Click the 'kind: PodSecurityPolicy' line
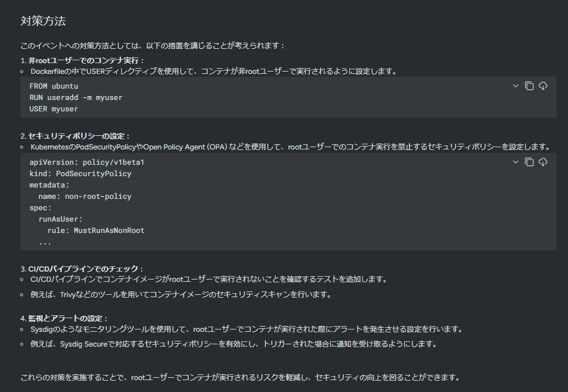 pos(80,174)
